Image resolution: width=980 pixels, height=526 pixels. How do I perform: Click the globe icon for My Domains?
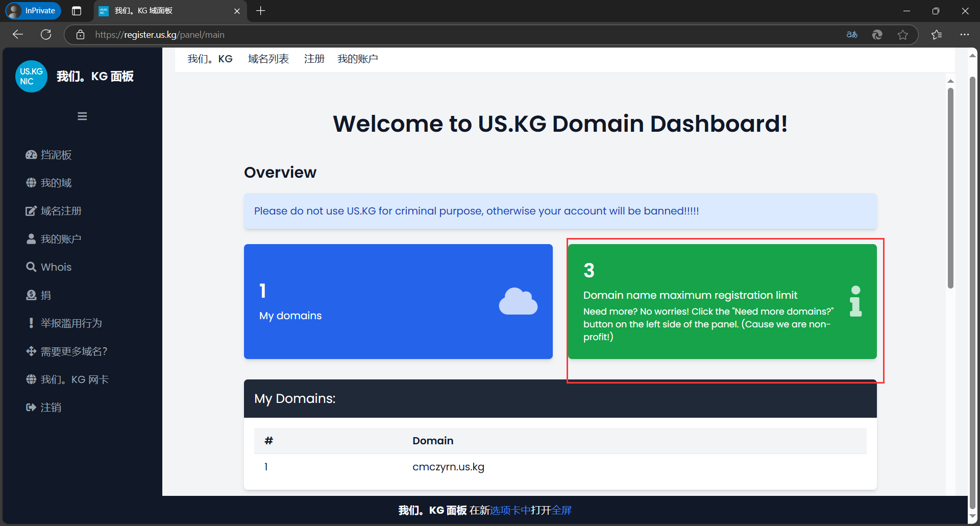point(31,183)
